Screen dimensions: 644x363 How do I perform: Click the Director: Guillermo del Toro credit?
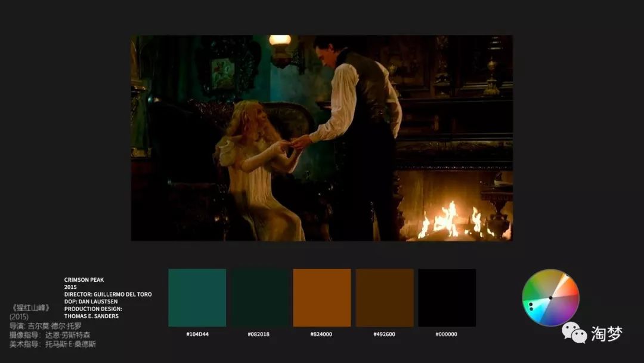107,294
